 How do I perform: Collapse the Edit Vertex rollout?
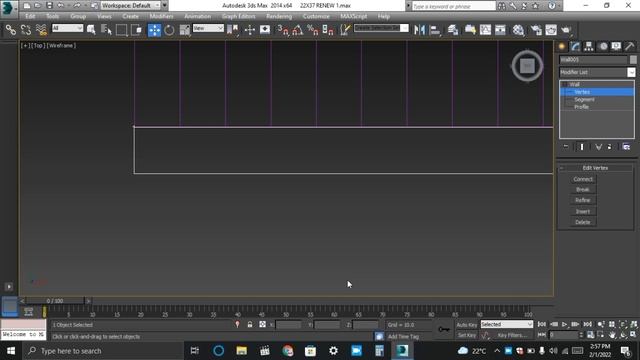coord(562,168)
